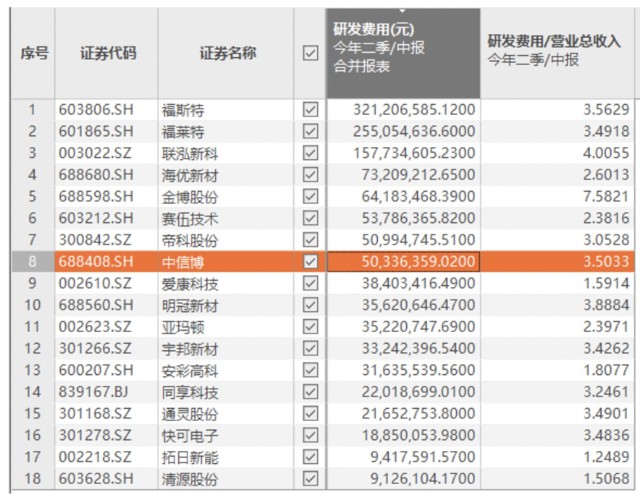Uncheck the checkbox for 中信博 row
Viewport: 640px width, 495px height.
coord(310,262)
